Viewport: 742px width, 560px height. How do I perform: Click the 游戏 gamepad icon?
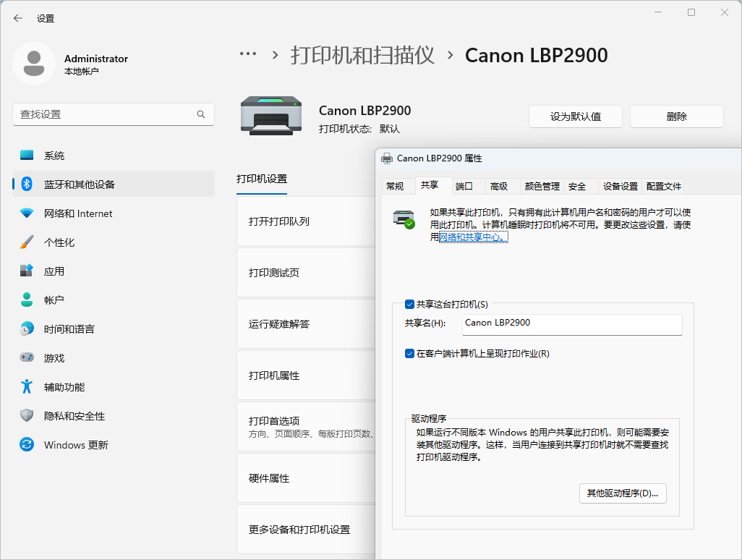click(27, 357)
